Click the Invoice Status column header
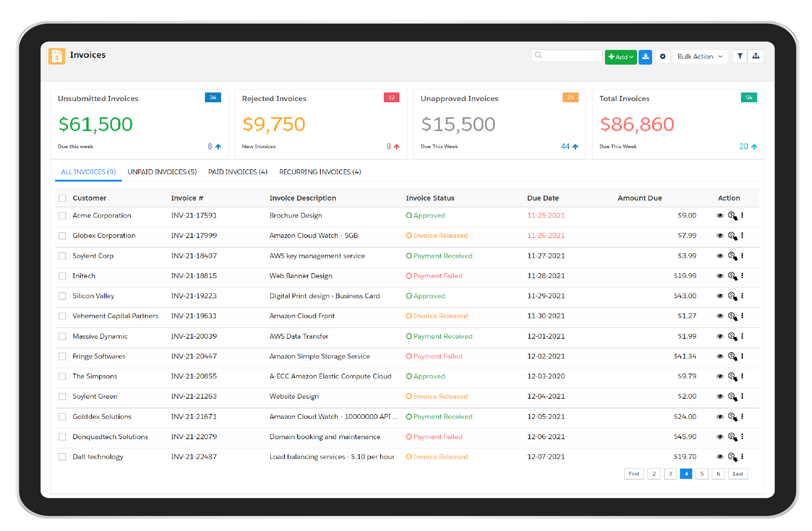The height and width of the screenshot is (531, 812). 430,198
